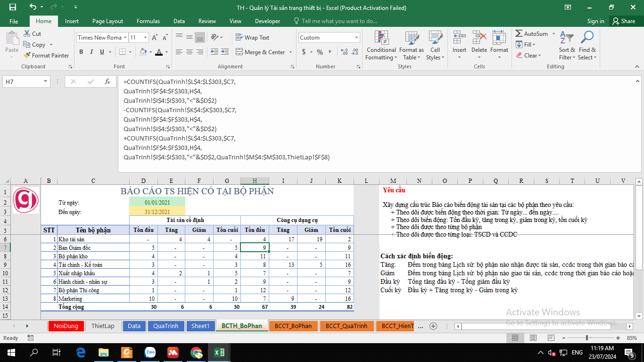
Task: Click the Save icon in title bar
Action: click(12, 7)
